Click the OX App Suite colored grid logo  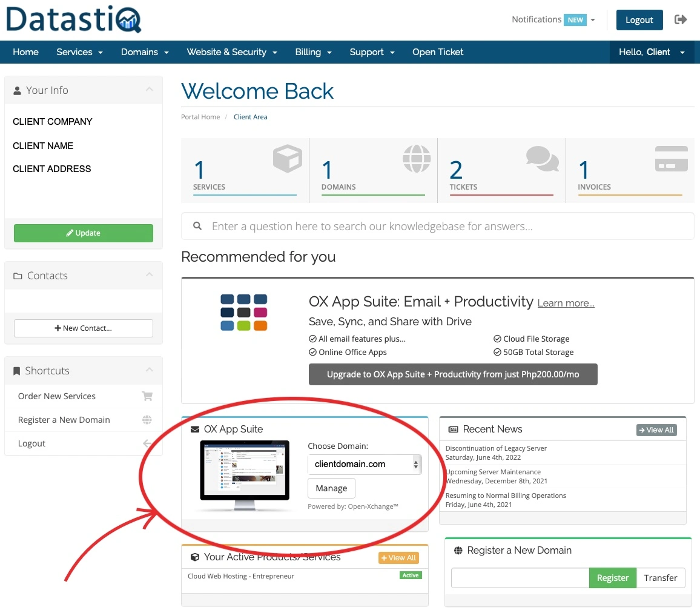244,313
